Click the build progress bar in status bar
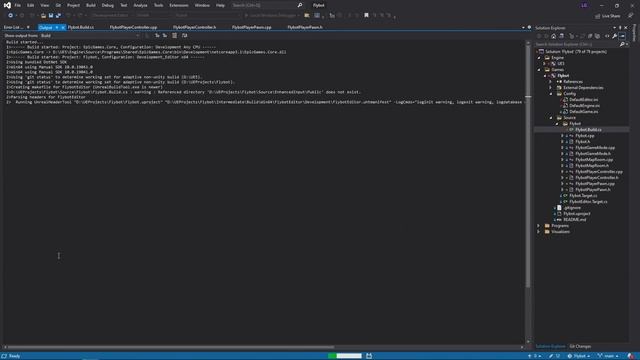The image size is (640, 360). [344, 356]
